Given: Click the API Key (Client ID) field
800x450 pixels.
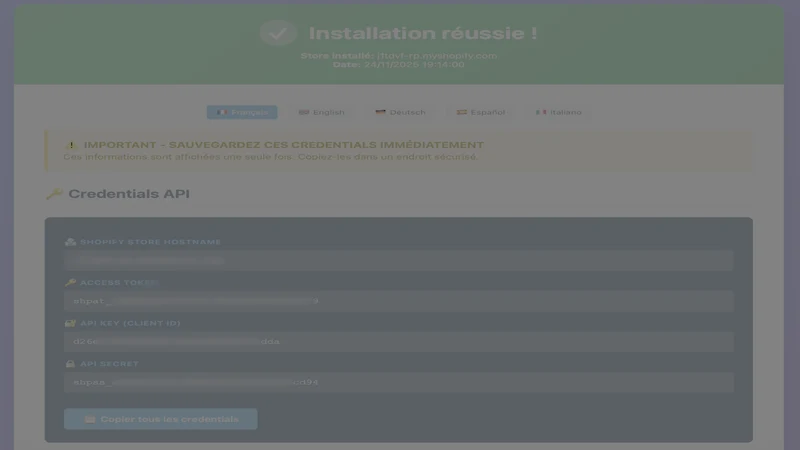Looking at the screenshot, I should click(x=399, y=341).
